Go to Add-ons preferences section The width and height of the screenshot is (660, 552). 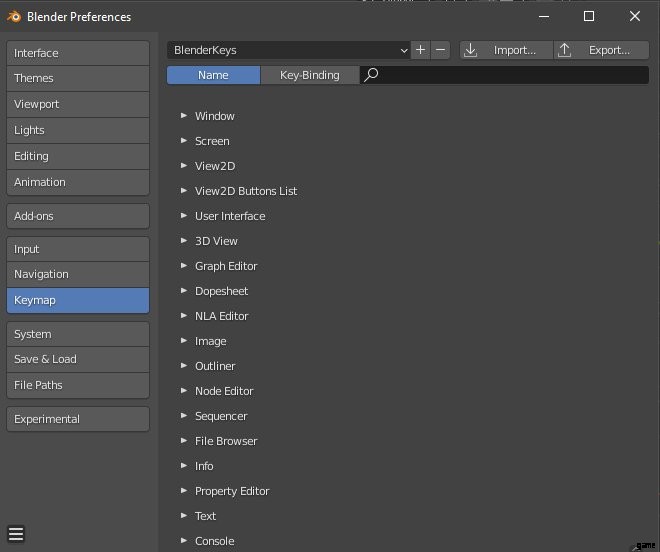click(78, 216)
